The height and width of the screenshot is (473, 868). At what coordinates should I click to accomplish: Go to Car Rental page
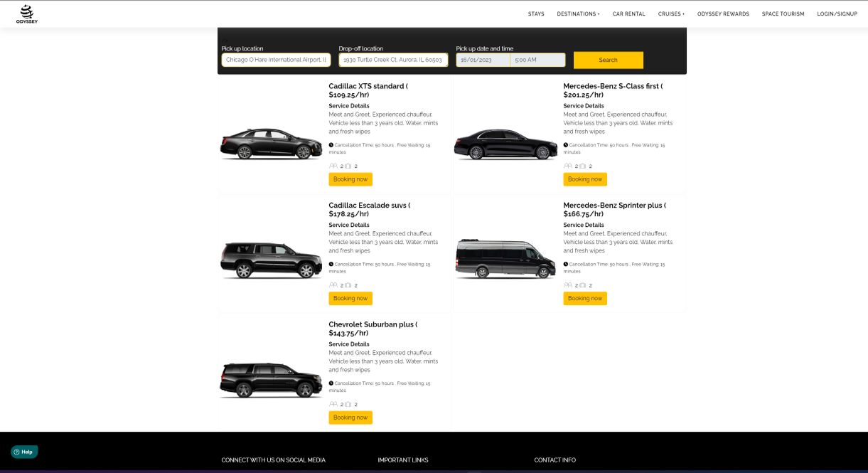click(629, 14)
